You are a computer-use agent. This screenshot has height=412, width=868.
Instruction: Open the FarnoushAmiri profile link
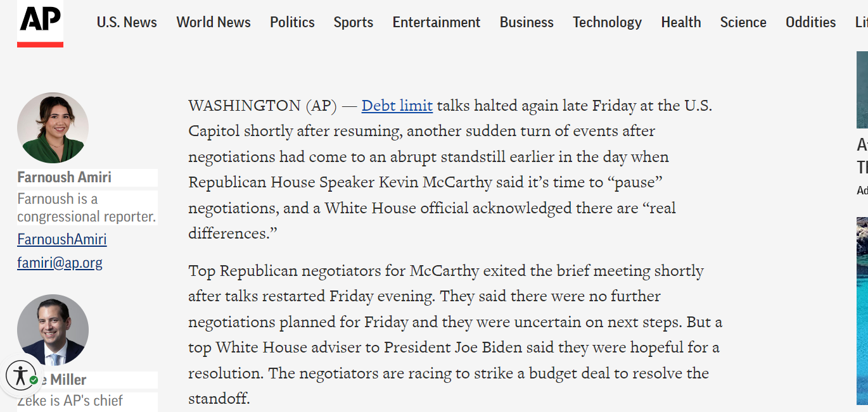coord(62,239)
